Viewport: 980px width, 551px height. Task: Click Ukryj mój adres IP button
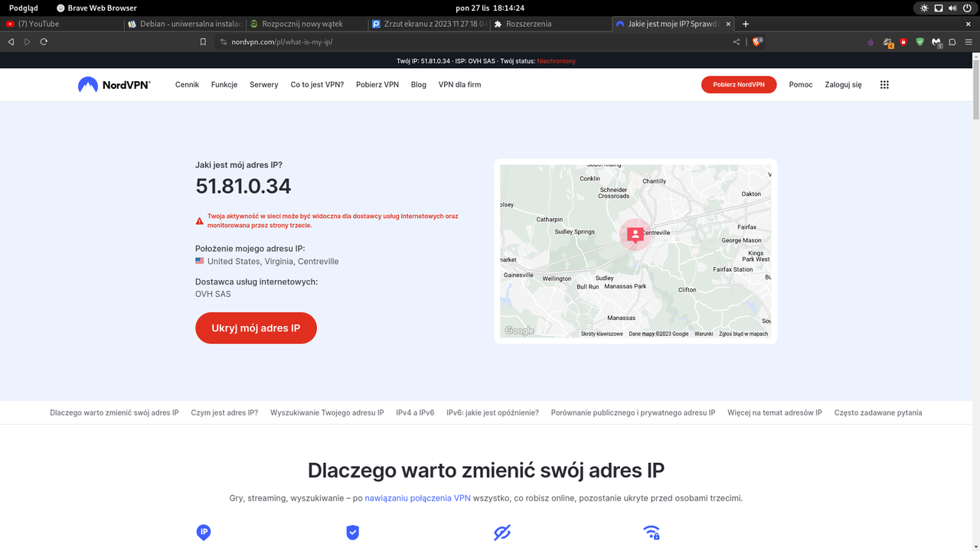point(256,328)
